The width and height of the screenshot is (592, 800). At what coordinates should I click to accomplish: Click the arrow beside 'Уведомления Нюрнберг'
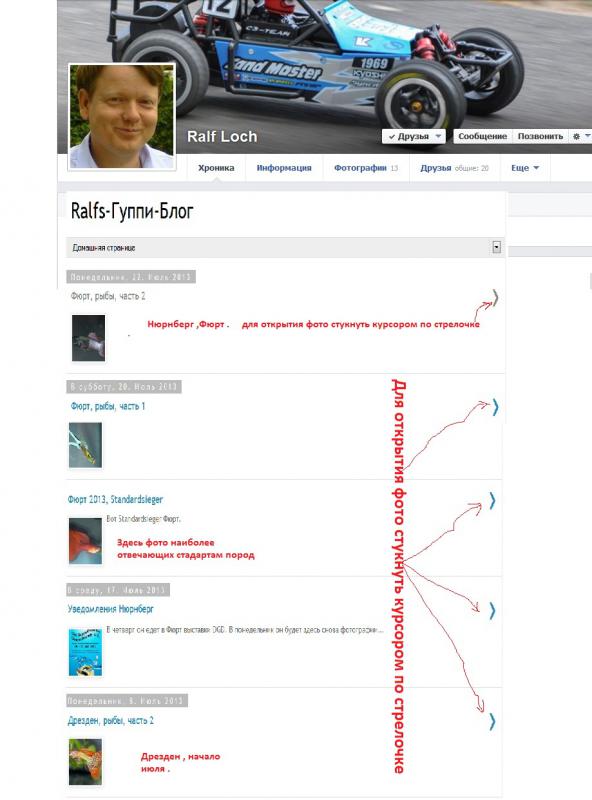492,610
